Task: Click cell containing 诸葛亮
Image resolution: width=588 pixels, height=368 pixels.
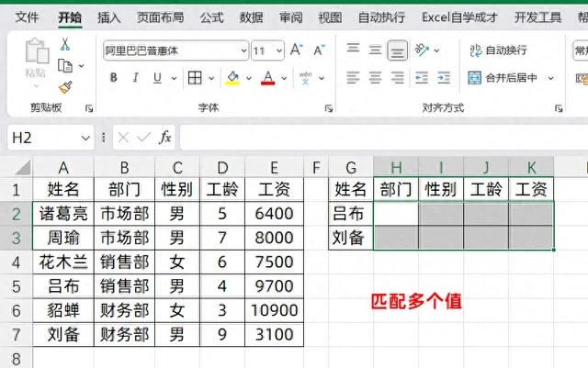Action: click(x=63, y=214)
